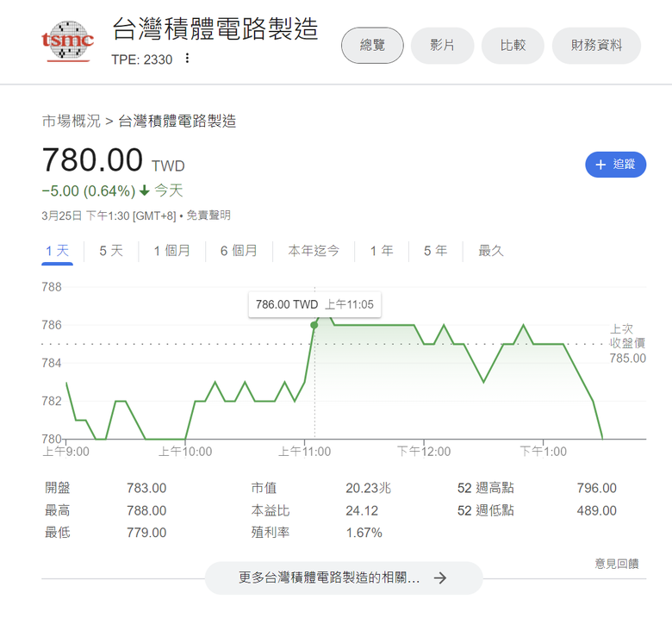The image size is (672, 618).
Task: Click the 台灣積體電路製造 breadcrumb text
Action: click(177, 122)
